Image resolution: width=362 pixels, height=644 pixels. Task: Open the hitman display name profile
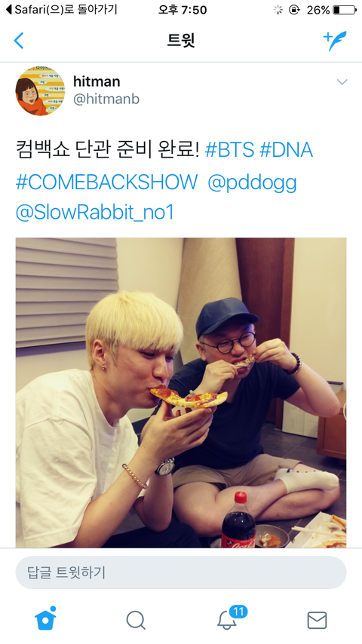(97, 81)
